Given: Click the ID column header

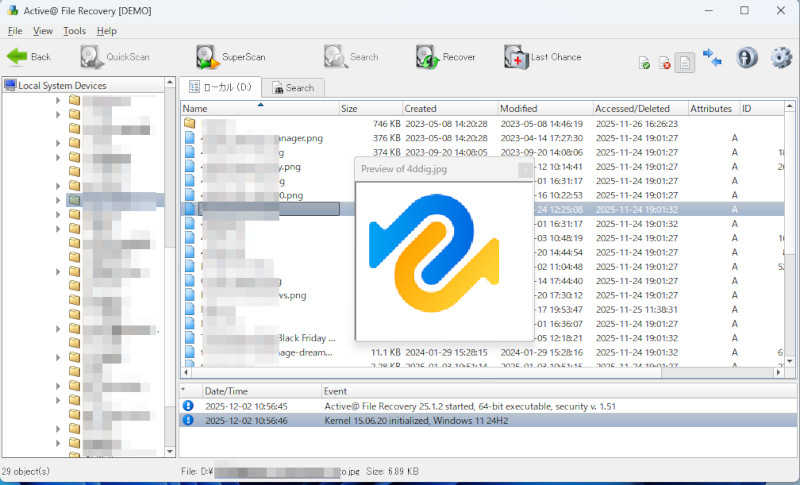Looking at the screenshot, I should coord(762,109).
